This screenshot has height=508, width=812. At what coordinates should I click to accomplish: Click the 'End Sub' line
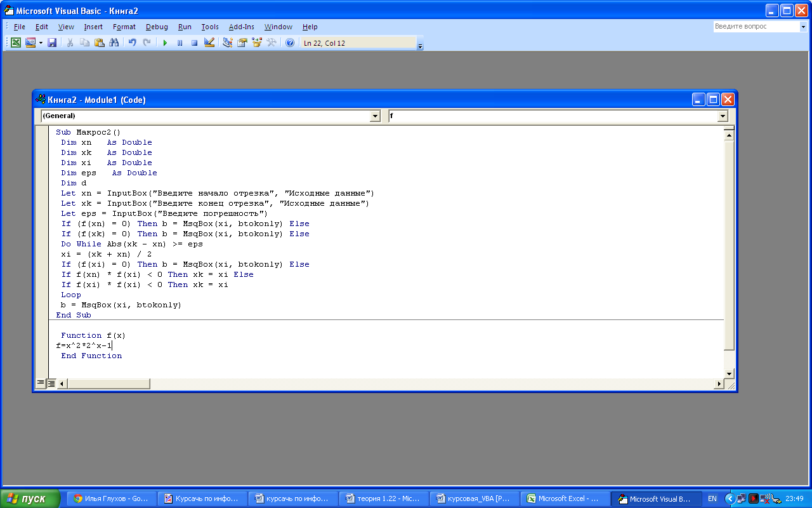point(74,315)
